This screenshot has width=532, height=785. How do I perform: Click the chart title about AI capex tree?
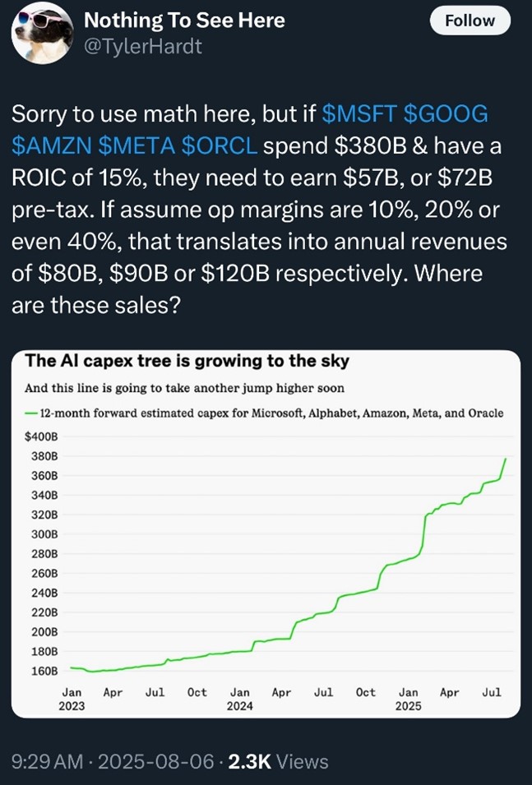tap(187, 361)
